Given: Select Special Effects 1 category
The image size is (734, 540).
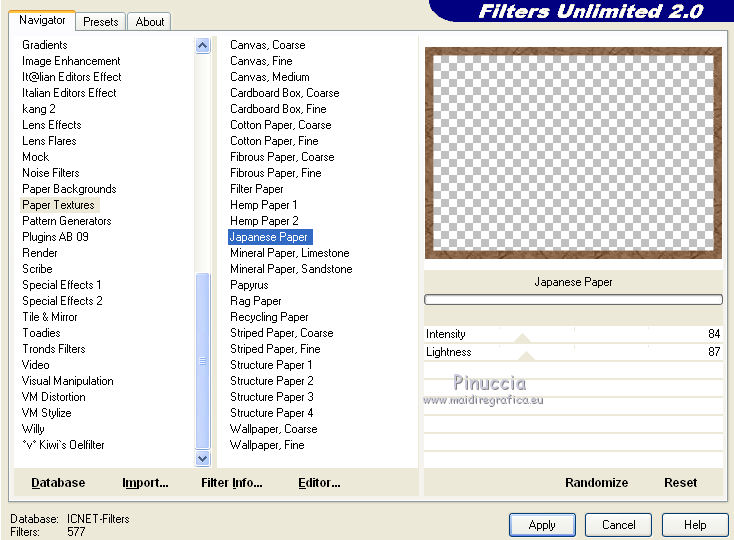Looking at the screenshot, I should point(62,285).
